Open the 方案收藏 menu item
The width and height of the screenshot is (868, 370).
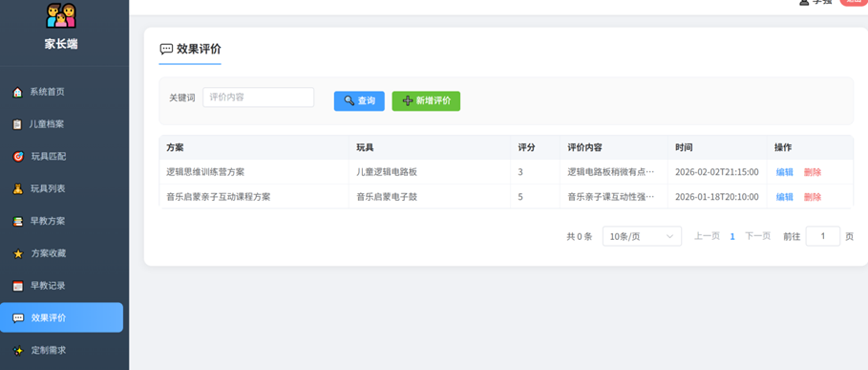click(61, 253)
